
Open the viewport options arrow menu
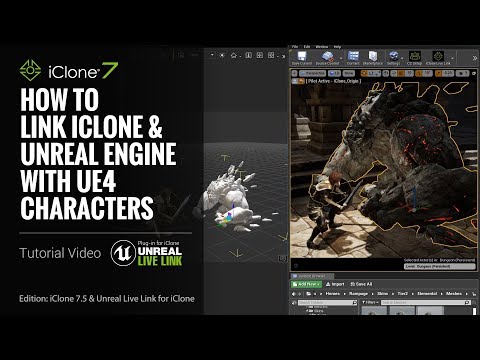click(x=295, y=73)
